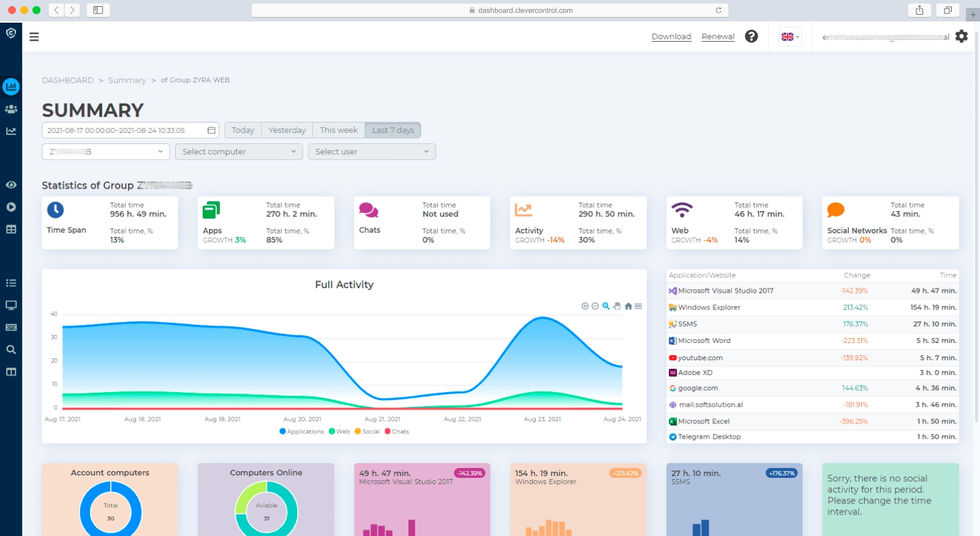Open the eye monitoring sidebar icon
The image size is (980, 536).
(11, 185)
